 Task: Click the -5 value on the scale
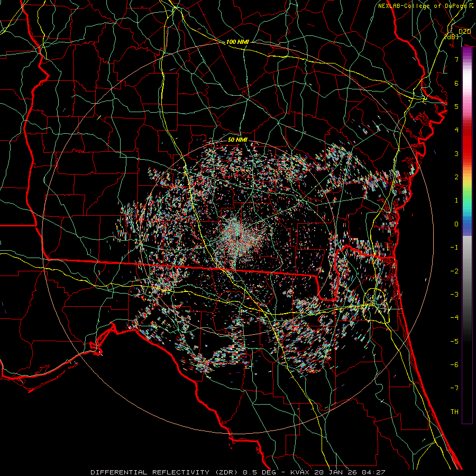[x=454, y=342]
